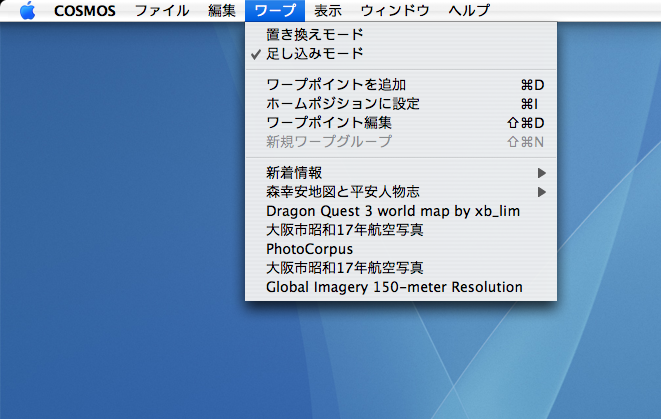This screenshot has height=419, width=661.
Task: Open the ウィンドウ menu
Action: click(395, 11)
